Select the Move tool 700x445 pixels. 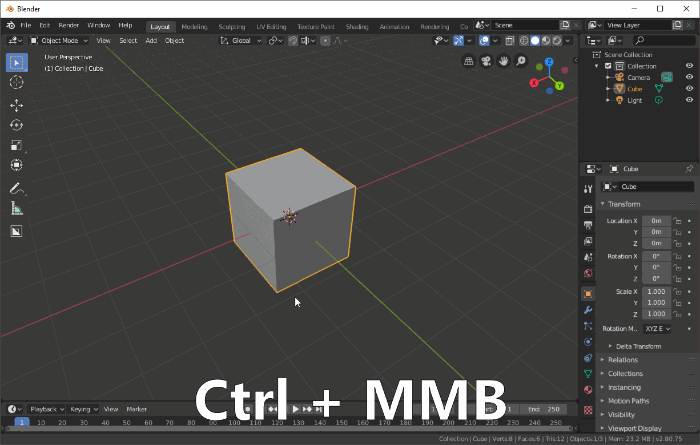[17, 105]
